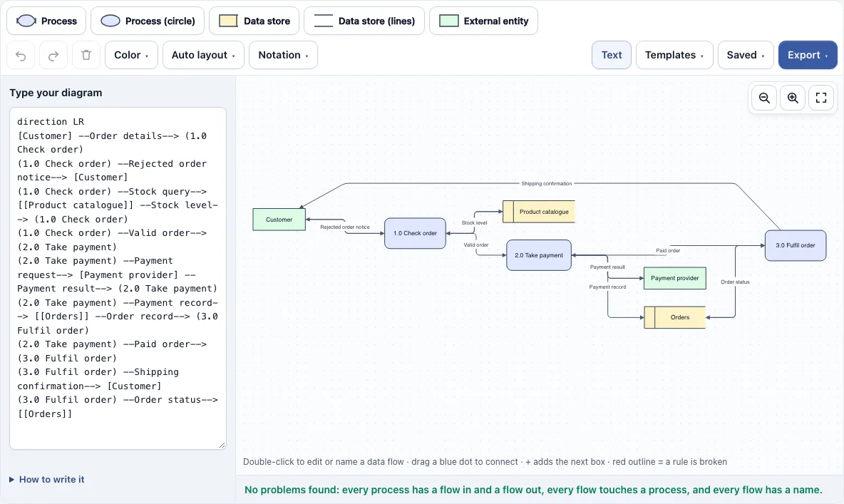Add a Data store shape
The width and height of the screenshot is (844, 504).
[254, 21]
